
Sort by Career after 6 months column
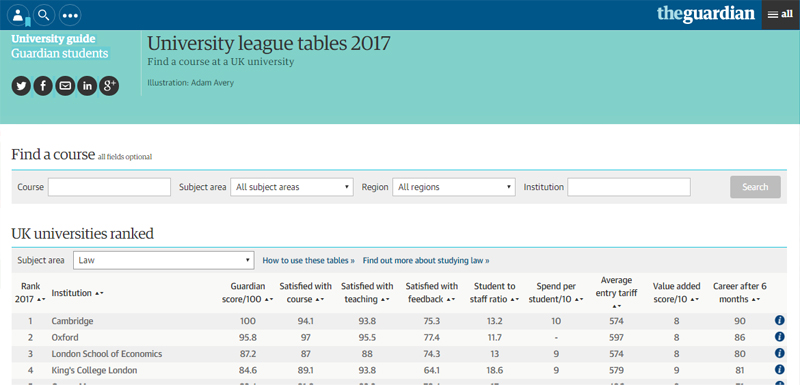point(740,293)
